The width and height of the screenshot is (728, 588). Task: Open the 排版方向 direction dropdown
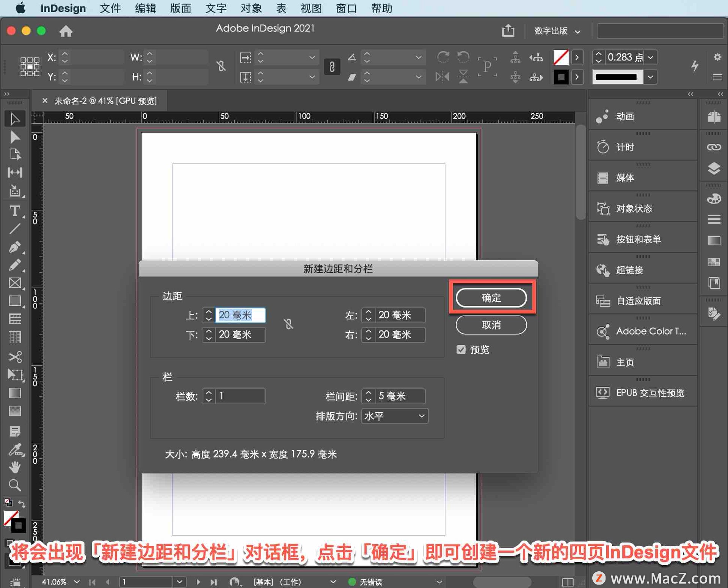coord(394,416)
